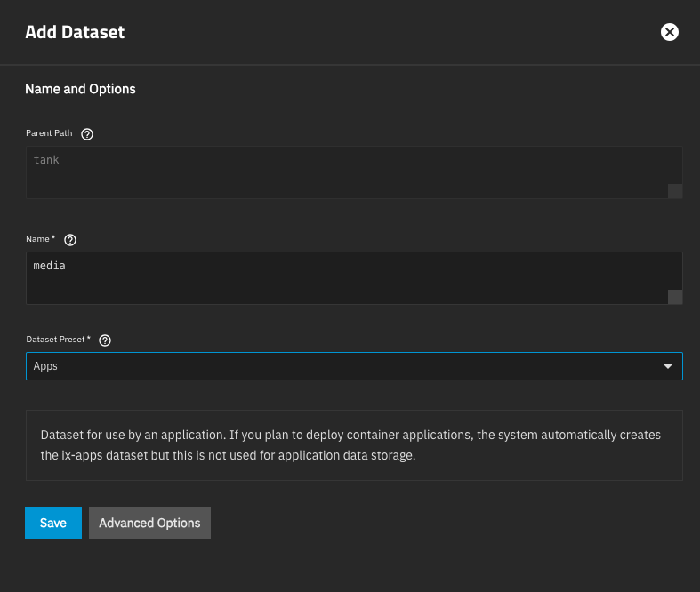Show help for Dataset Preset

105,340
